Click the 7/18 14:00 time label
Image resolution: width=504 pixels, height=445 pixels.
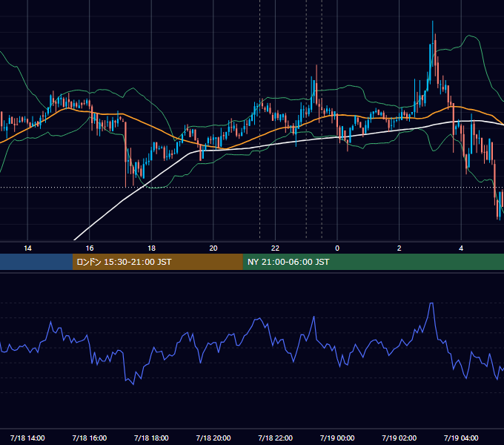(x=27, y=438)
